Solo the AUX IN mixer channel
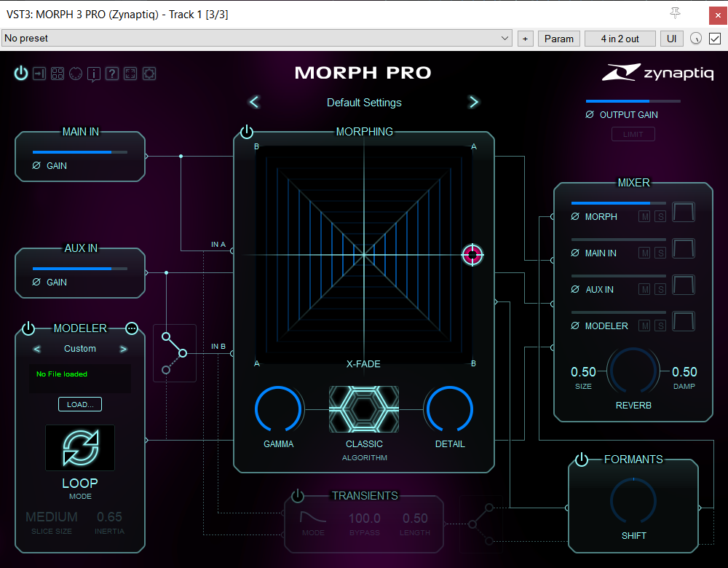Image resolution: width=728 pixels, height=568 pixels. click(x=660, y=289)
